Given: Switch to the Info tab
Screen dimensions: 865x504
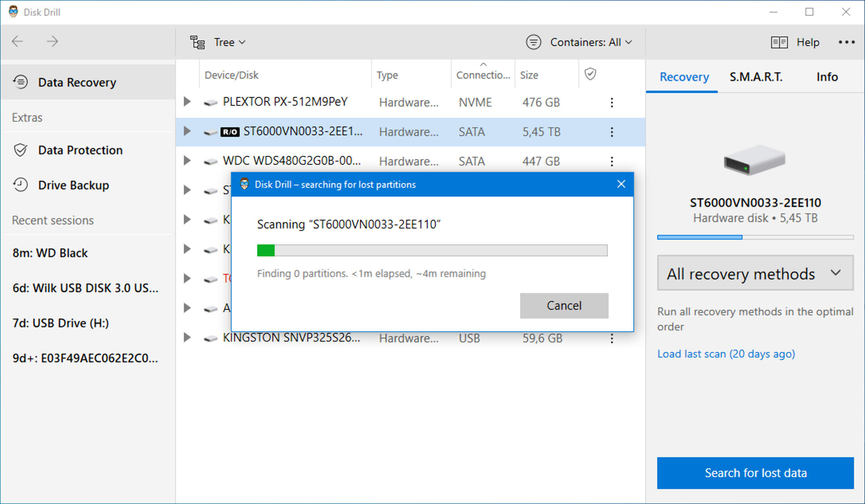Looking at the screenshot, I should (827, 76).
